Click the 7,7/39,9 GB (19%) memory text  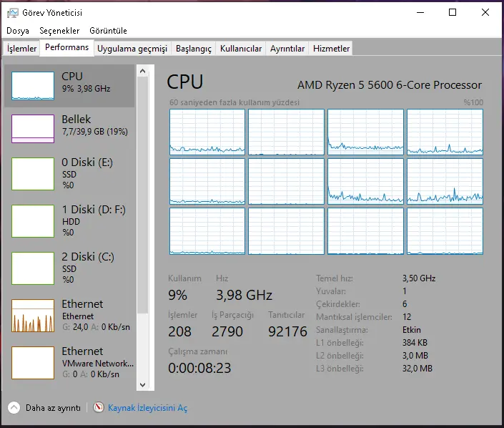coord(95,132)
